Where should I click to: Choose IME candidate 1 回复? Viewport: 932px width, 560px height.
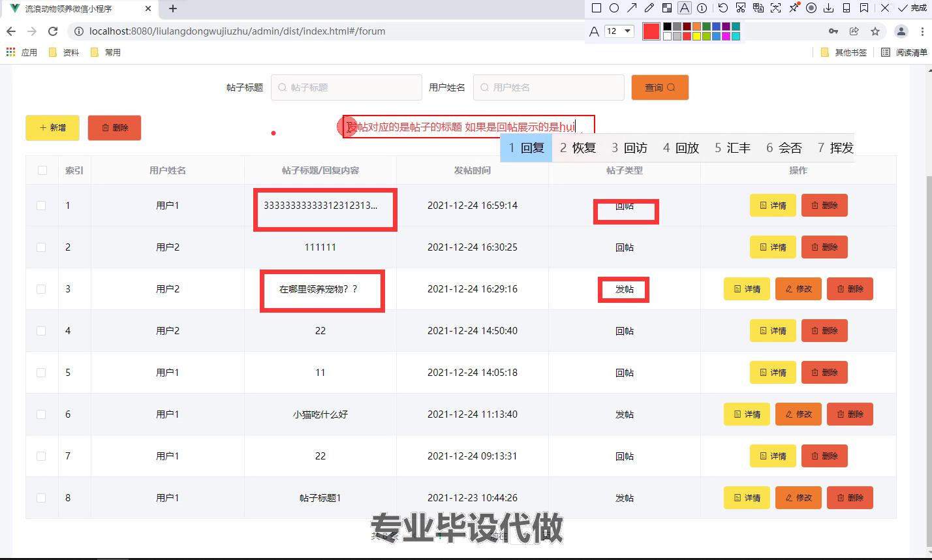[526, 148]
